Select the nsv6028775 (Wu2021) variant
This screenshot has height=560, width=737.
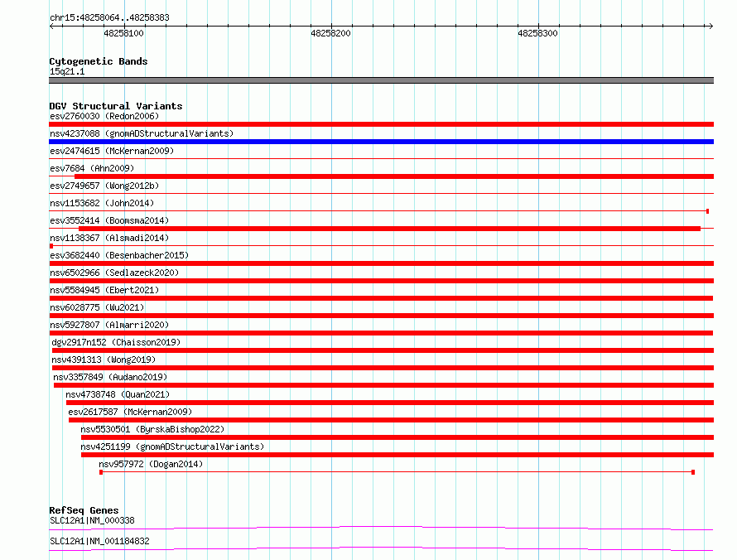point(97,307)
